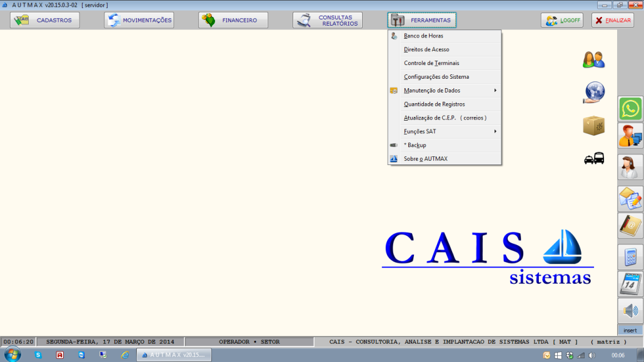
Task: Open the address book sidebar icon
Action: pyautogui.click(x=630, y=226)
